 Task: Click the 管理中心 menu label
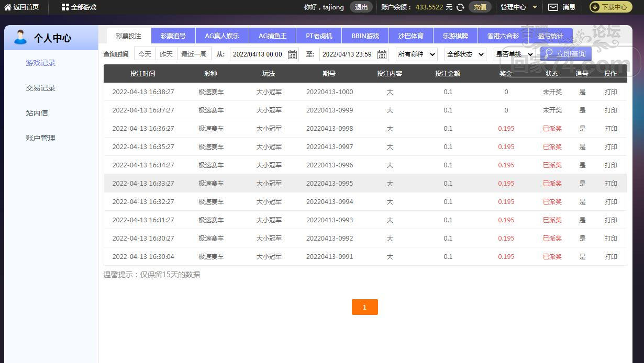[514, 7]
